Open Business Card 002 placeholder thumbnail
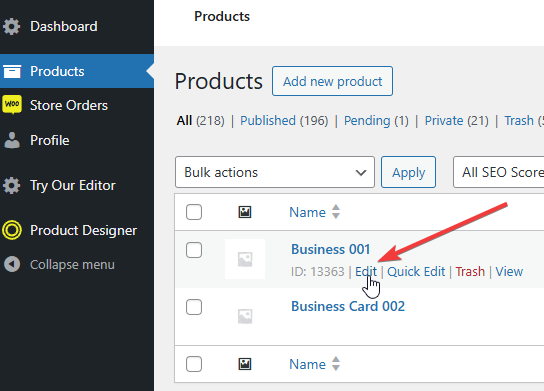This screenshot has width=544, height=391. [245, 316]
